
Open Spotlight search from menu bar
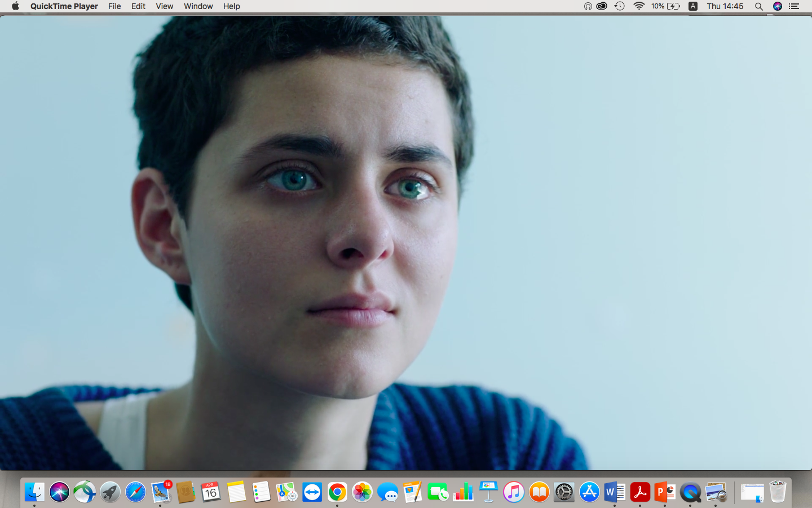point(759,6)
